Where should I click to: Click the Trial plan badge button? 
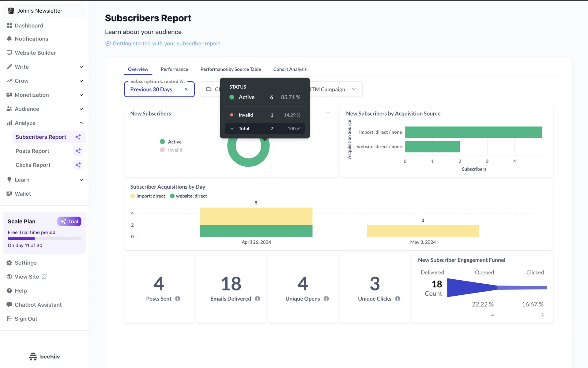tap(69, 221)
